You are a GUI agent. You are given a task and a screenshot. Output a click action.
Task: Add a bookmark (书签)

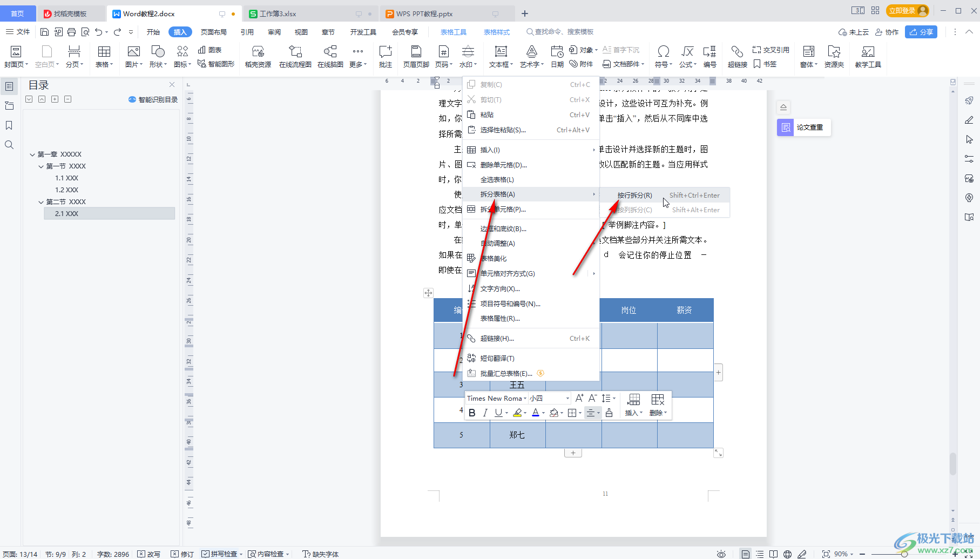(765, 64)
